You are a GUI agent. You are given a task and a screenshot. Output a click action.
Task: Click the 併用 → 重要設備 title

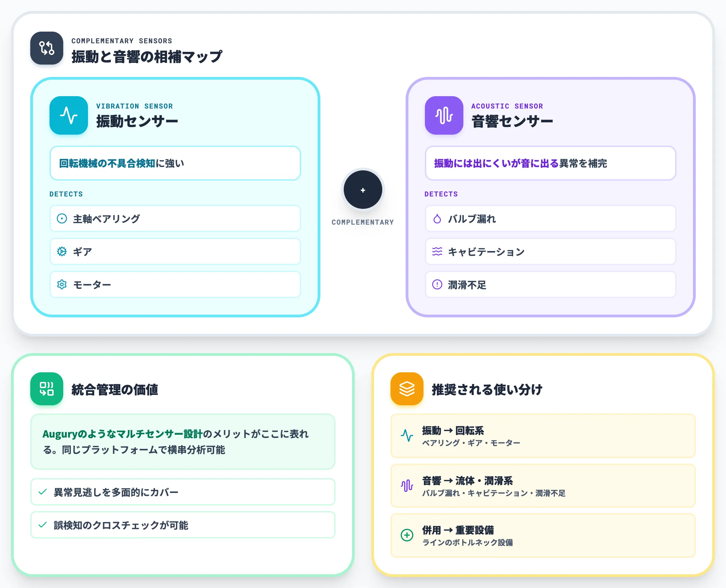coord(458,530)
